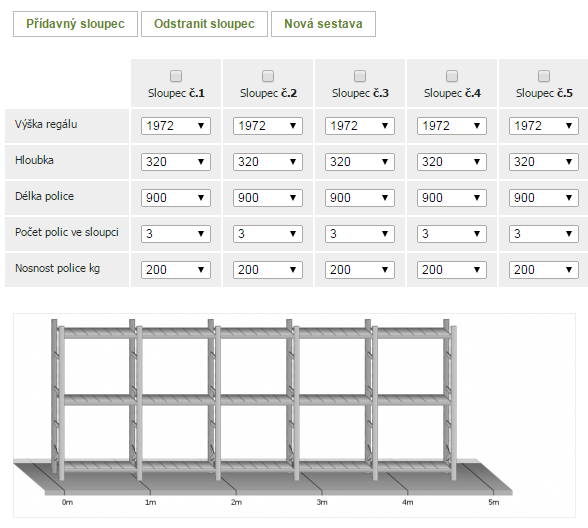Click the Odstranit sloupec button
The height and width of the screenshot is (528, 588).
click(204, 24)
